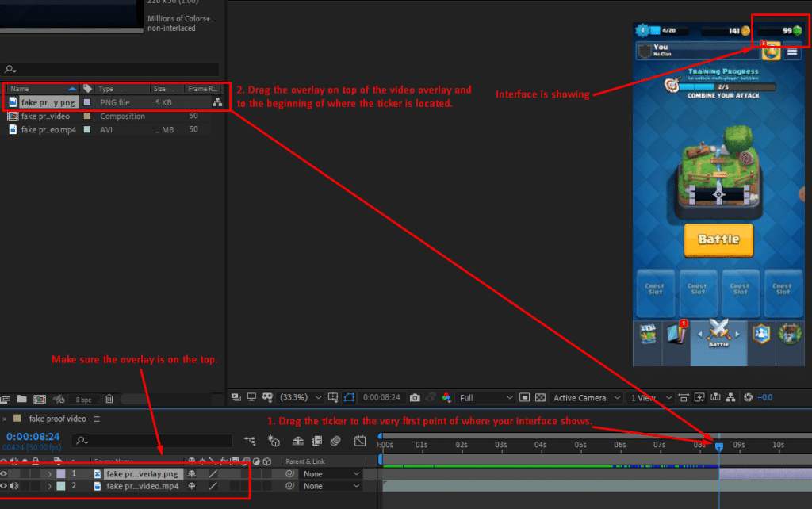Open Show Channel and color management icon
Viewport: 812px width, 509px height.
[x=446, y=398]
